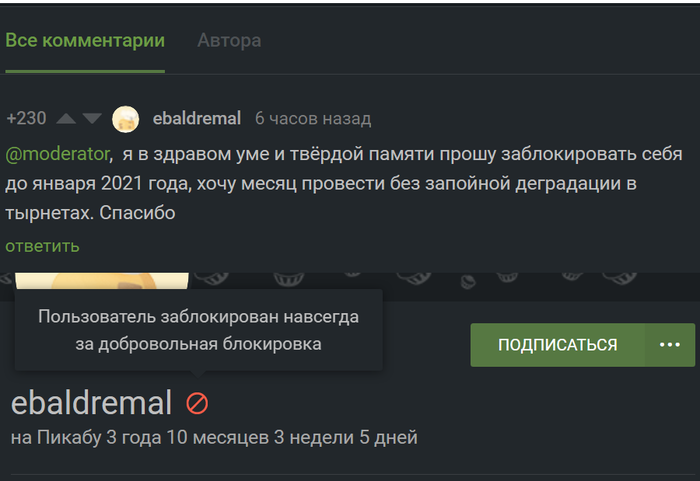The height and width of the screenshot is (481, 700).
Task: Open the @moderator mention link
Action: [x=57, y=155]
